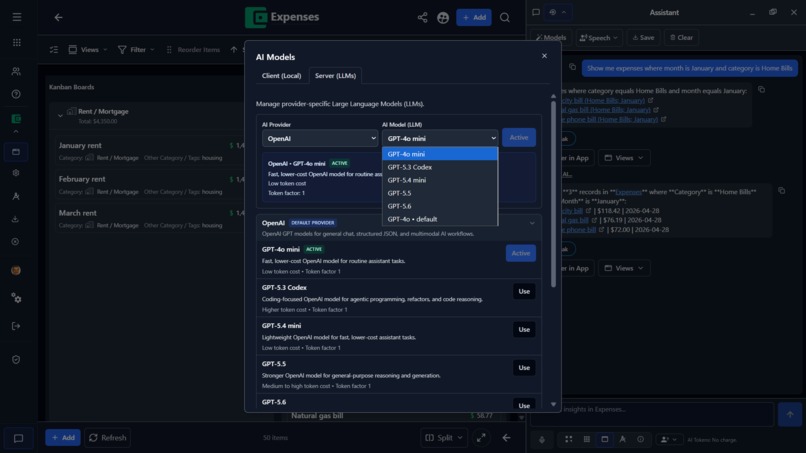Go back with the header arrow

[x=58, y=17]
